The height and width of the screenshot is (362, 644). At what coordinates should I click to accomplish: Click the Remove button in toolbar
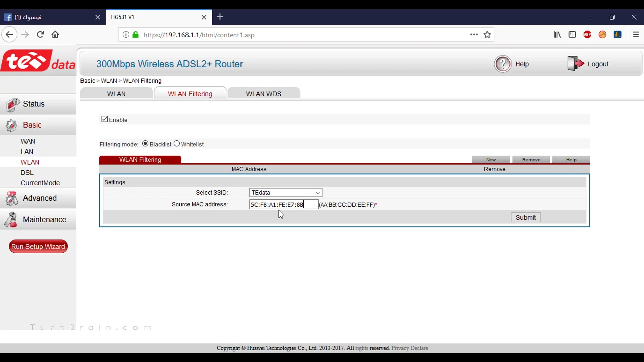coord(531,159)
